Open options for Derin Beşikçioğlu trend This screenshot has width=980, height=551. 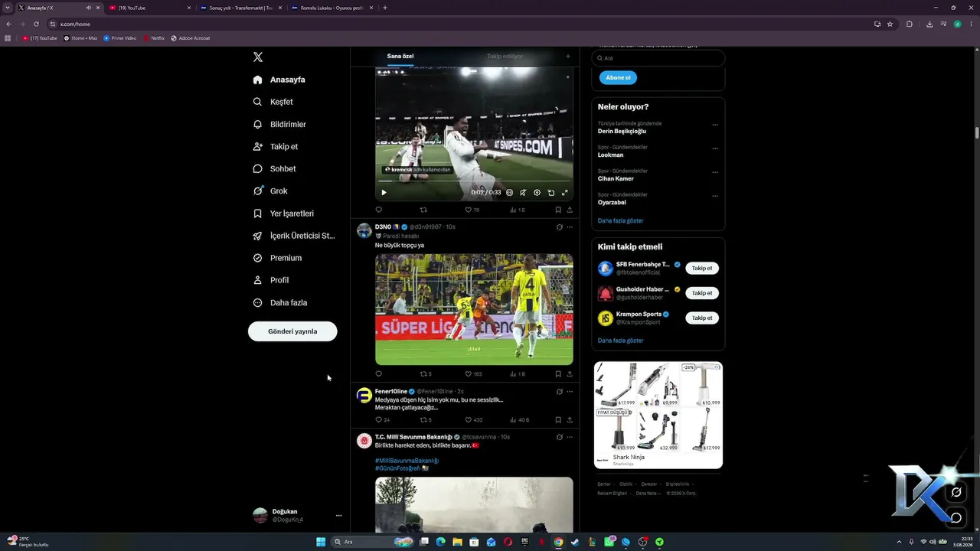(715, 125)
